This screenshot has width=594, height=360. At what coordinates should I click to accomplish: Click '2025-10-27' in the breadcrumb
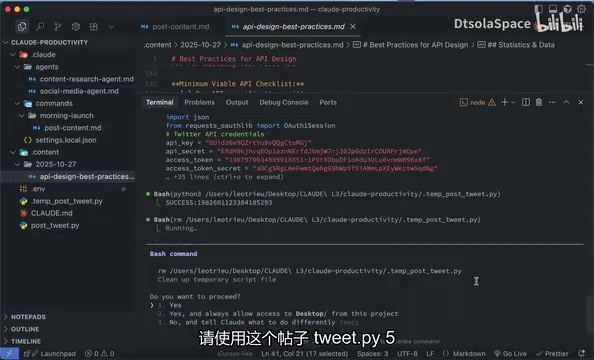pyautogui.click(x=200, y=45)
